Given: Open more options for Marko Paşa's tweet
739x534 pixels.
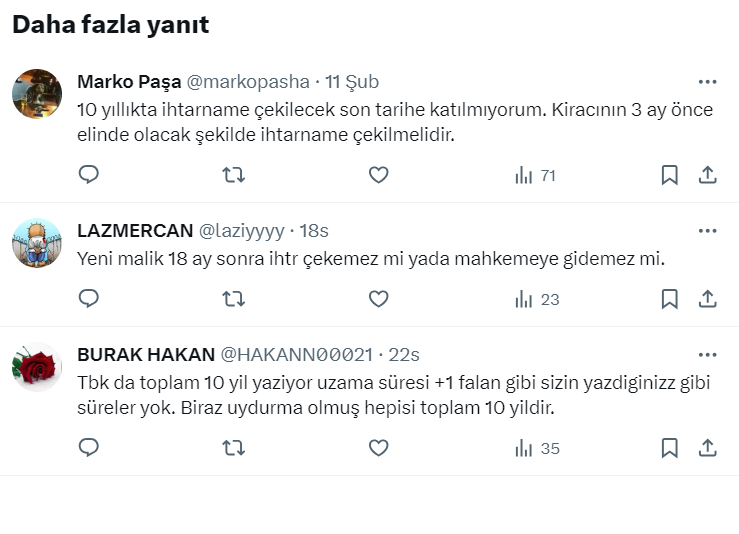Looking at the screenshot, I should (x=707, y=82).
